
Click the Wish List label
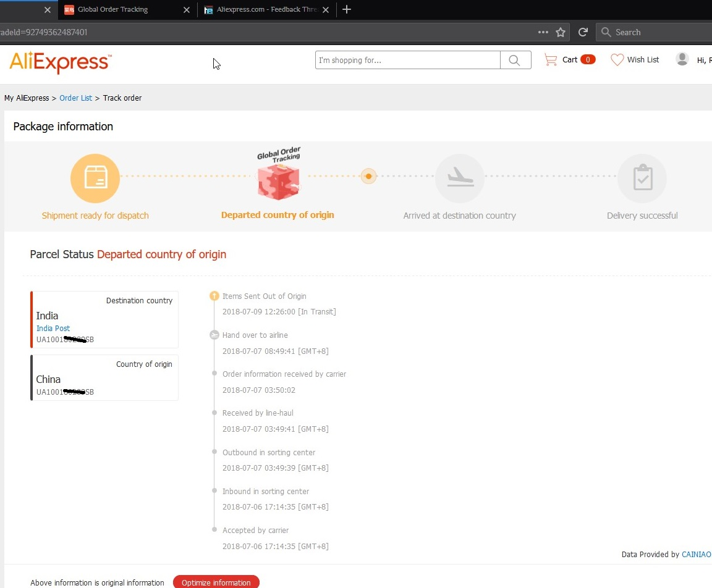click(x=643, y=60)
